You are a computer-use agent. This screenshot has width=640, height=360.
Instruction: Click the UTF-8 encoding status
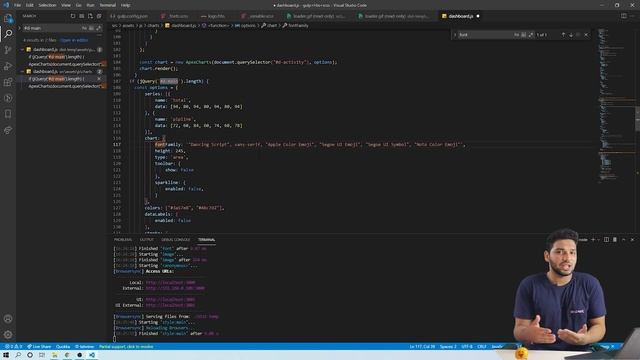[467, 347]
